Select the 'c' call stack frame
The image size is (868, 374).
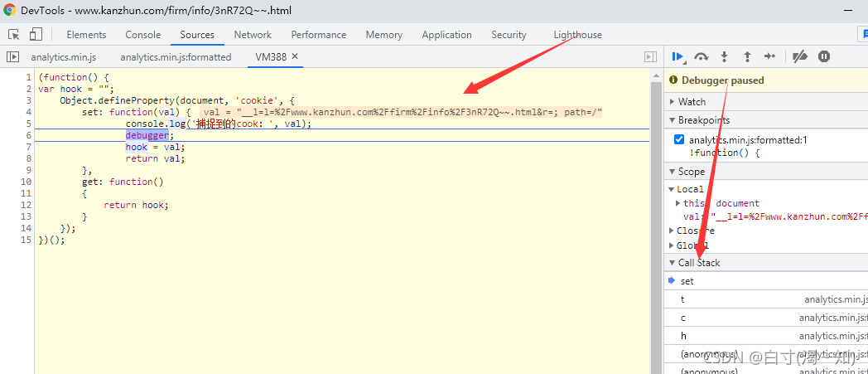pos(766,318)
